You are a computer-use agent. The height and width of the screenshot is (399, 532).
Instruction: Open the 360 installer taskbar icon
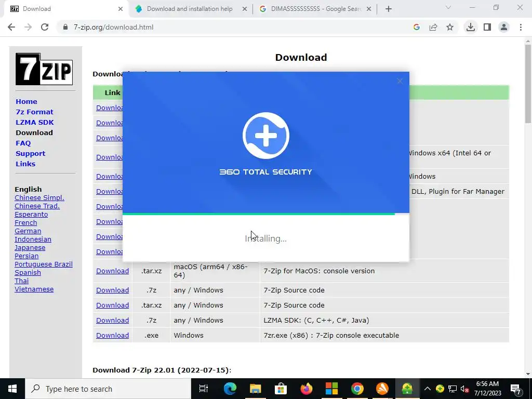click(x=407, y=389)
